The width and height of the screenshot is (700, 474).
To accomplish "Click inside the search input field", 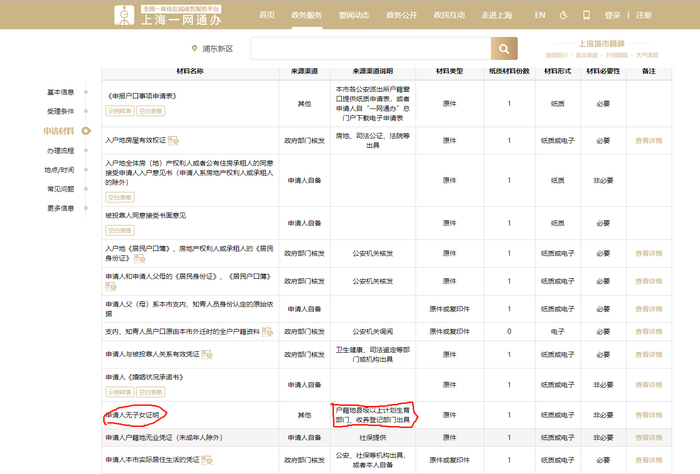I will point(370,49).
